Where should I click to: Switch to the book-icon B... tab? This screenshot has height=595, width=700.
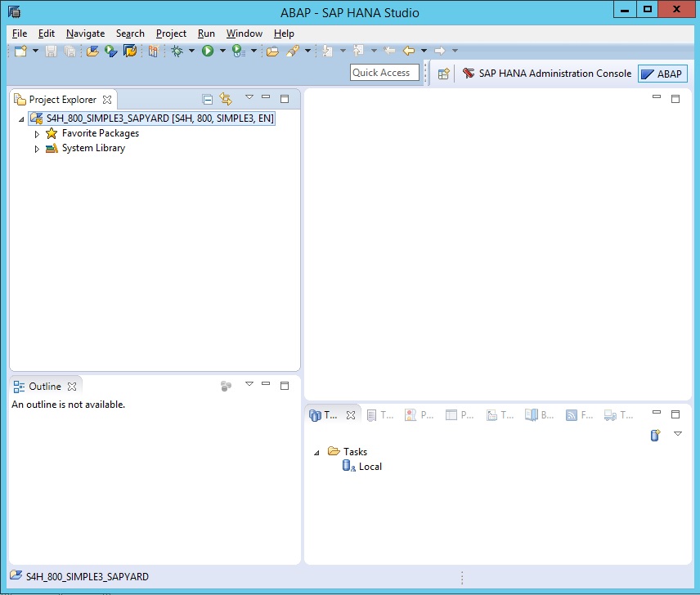[x=540, y=415]
